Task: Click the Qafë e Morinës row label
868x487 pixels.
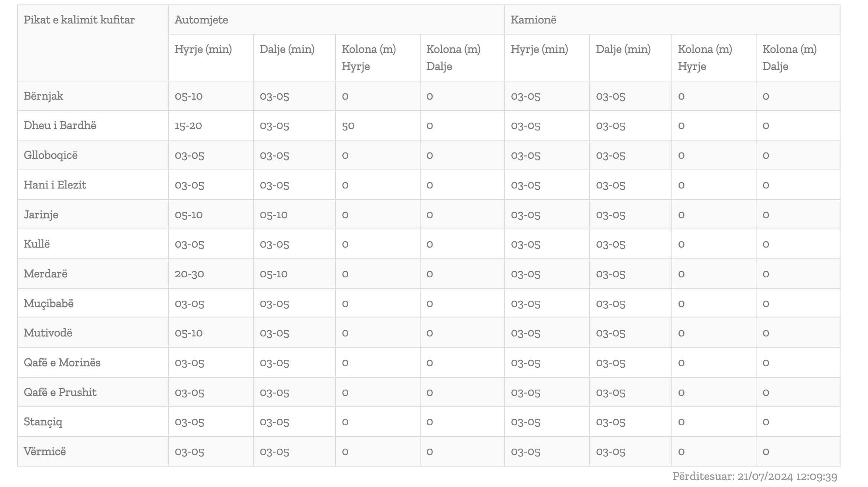Action: (x=62, y=362)
